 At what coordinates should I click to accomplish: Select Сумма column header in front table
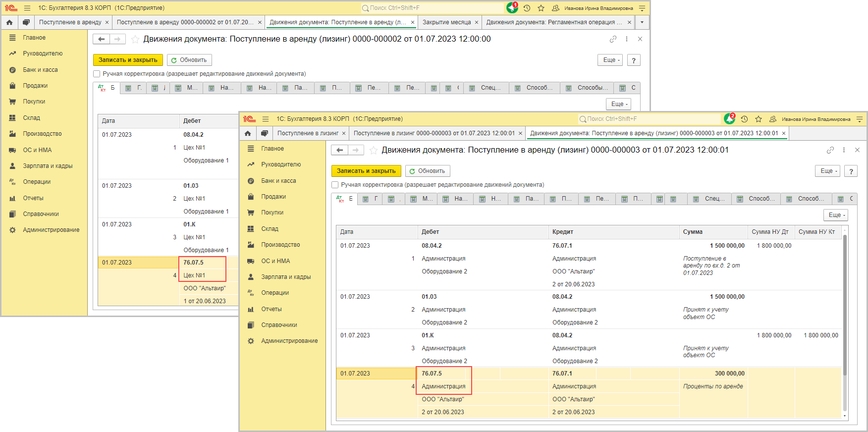click(x=713, y=232)
